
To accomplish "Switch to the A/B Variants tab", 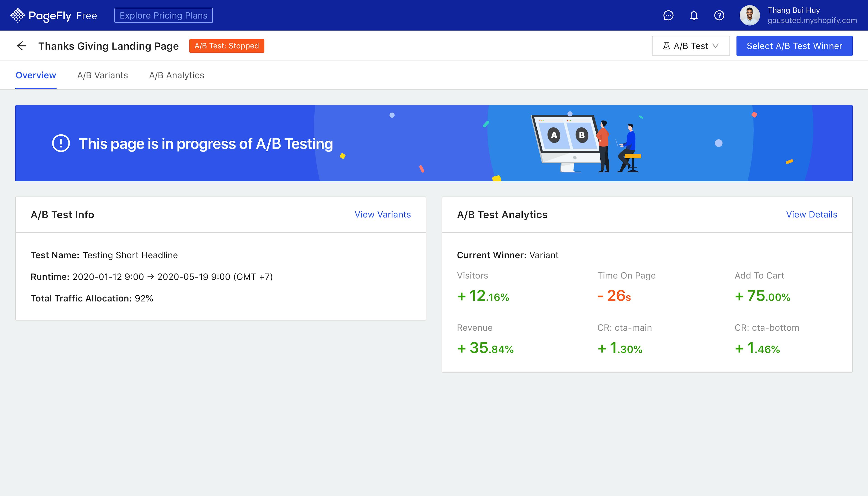I will point(102,75).
